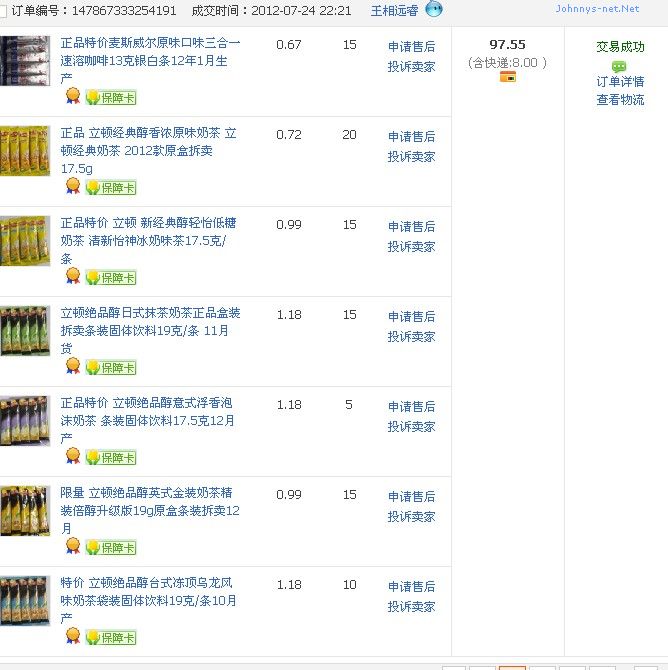
Task: Open 订单详情 order details
Action: click(x=620, y=82)
